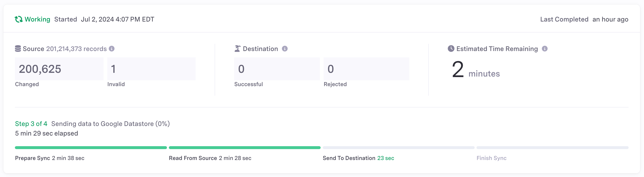644x177 pixels.
Task: Click the Last Completed timestamp text
Action: (610, 19)
